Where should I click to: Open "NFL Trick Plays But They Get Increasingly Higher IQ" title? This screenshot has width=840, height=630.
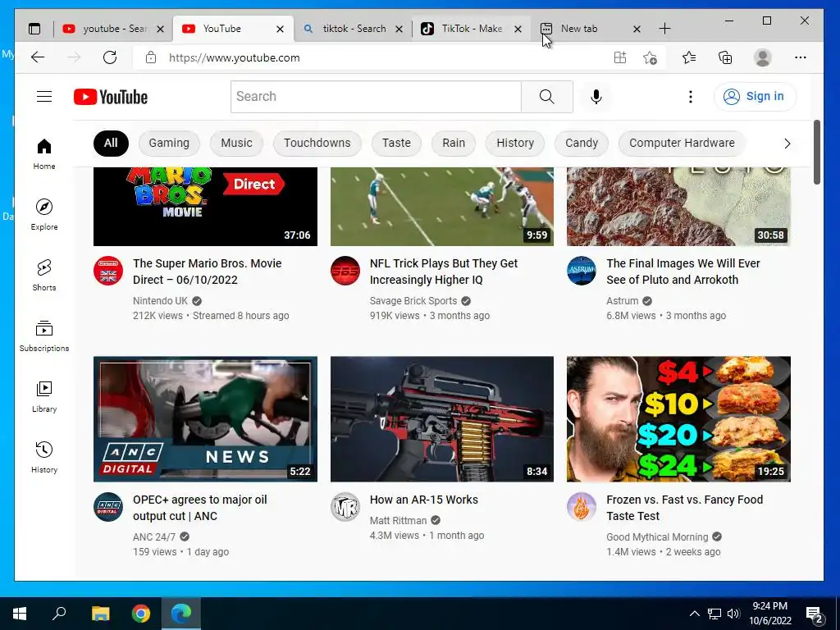pos(444,272)
